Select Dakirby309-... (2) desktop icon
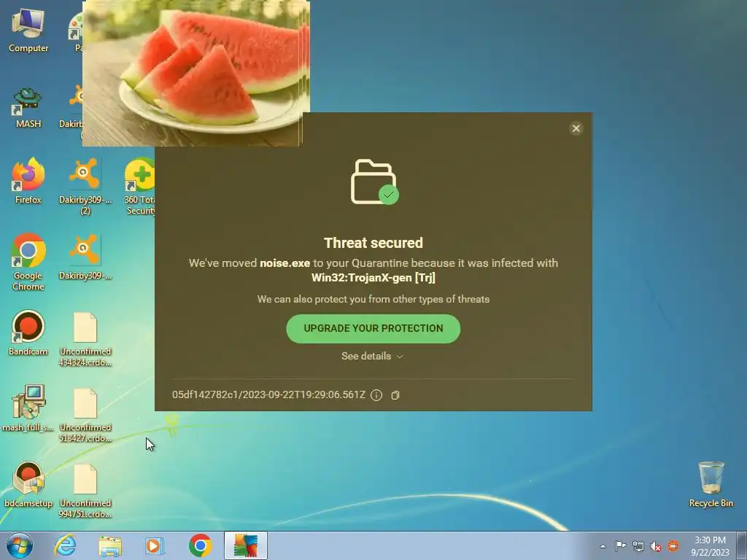 coord(85,186)
